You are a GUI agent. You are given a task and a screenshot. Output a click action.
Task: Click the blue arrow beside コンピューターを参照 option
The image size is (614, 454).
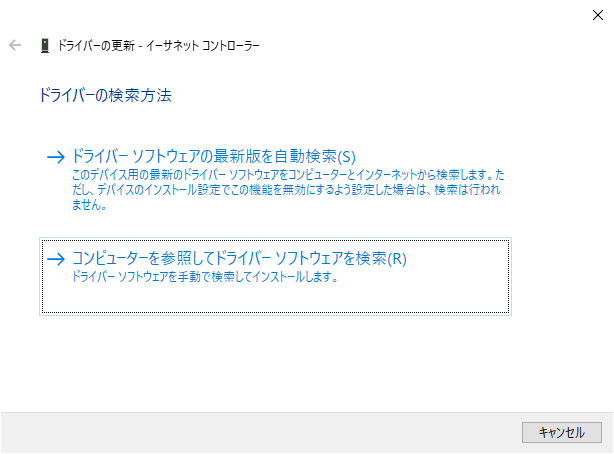56,259
